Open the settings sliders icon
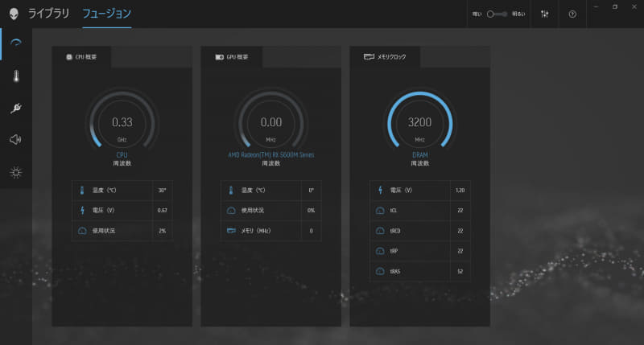The width and height of the screenshot is (644, 345). pyautogui.click(x=545, y=14)
